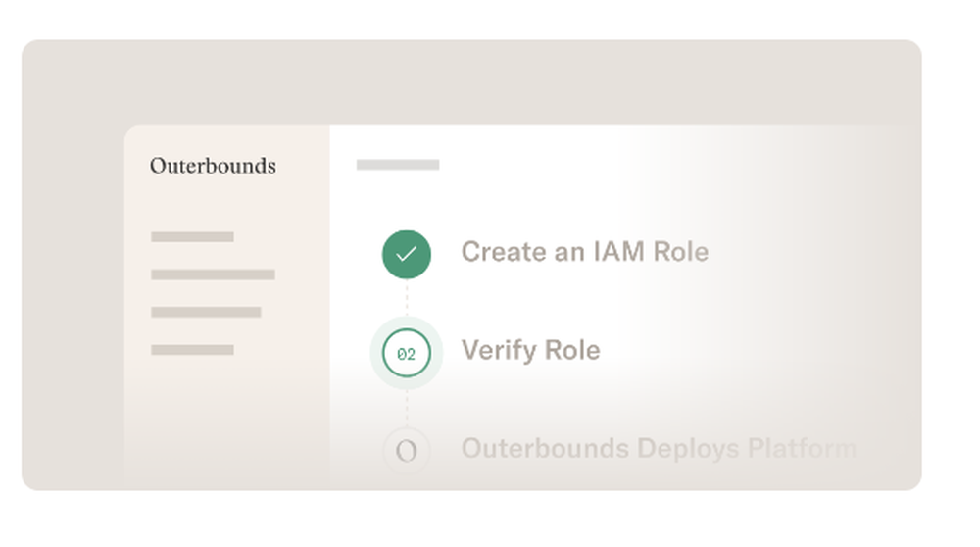The image size is (980, 547).
Task: Open the "Verify Role" step label
Action: pyautogui.click(x=530, y=350)
